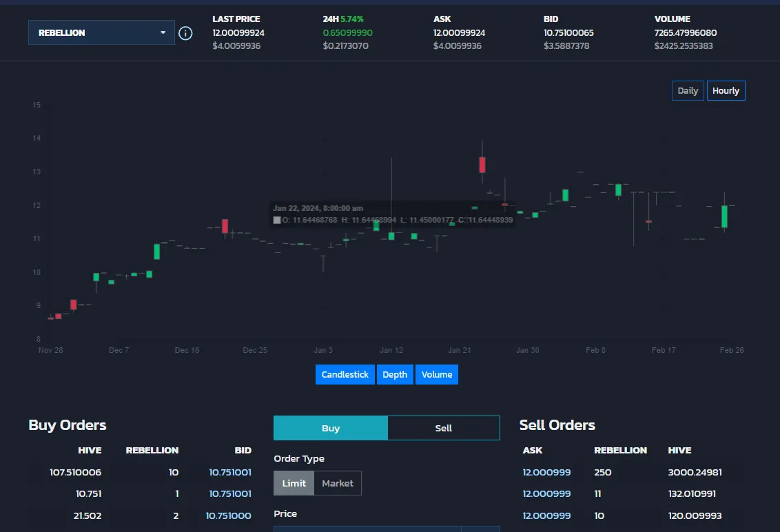Show the Candlestick chart
Screen dimensions: 780x532
pos(345,374)
